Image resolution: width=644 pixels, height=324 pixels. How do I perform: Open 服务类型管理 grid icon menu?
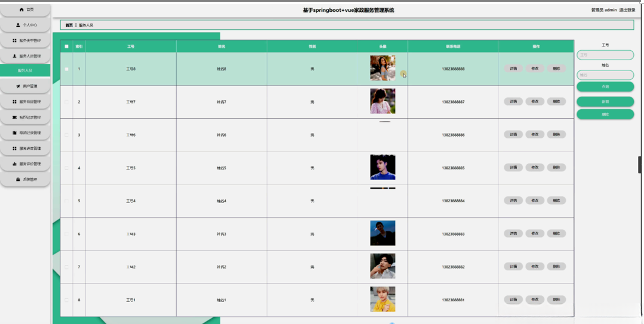[x=26, y=41]
